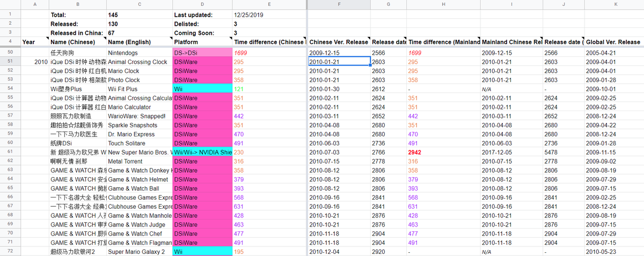
Task: Click the 'Total:' label cell
Action: click(77, 14)
